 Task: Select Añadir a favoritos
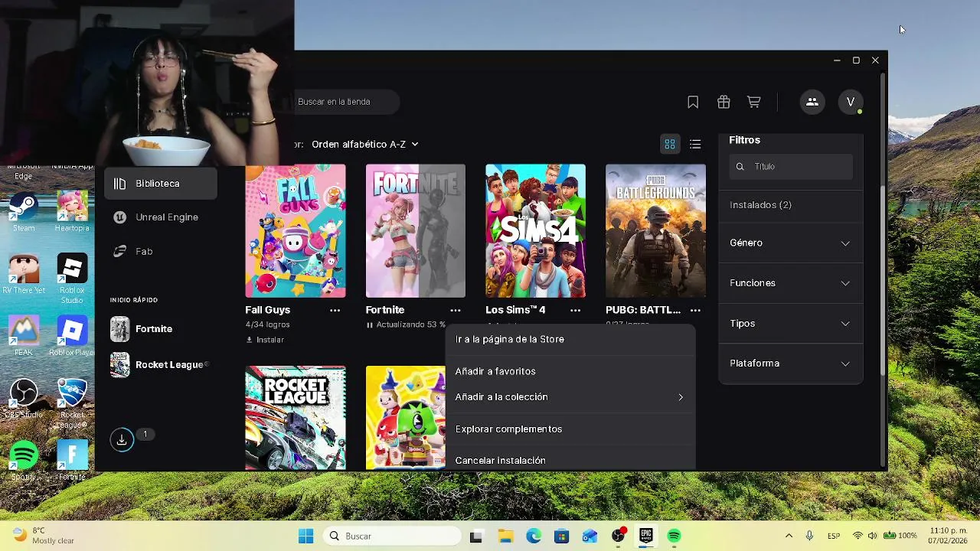(570, 371)
